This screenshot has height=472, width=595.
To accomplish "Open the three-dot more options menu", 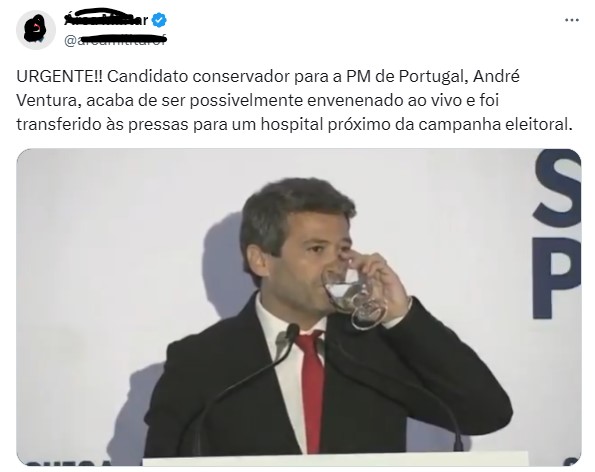I will pyautogui.click(x=571, y=20).
